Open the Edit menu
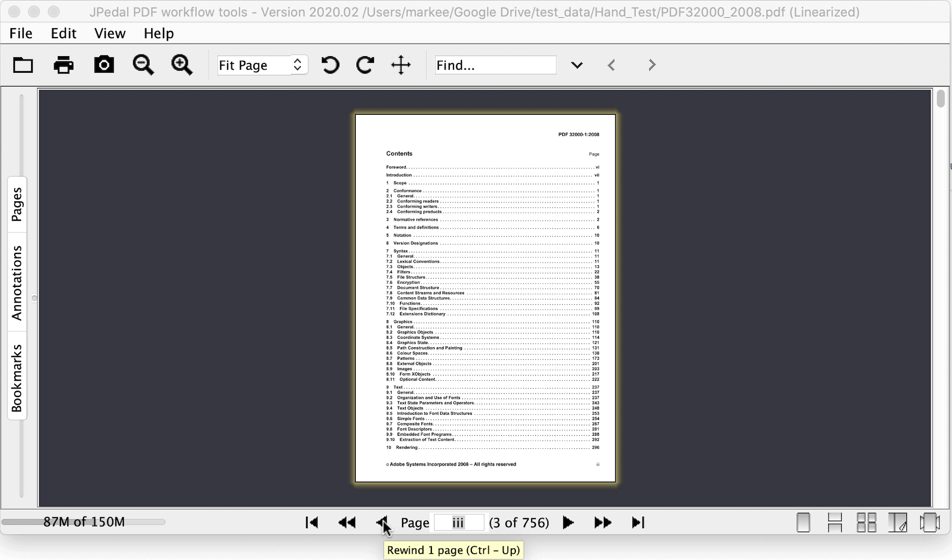952x560 pixels. [64, 34]
